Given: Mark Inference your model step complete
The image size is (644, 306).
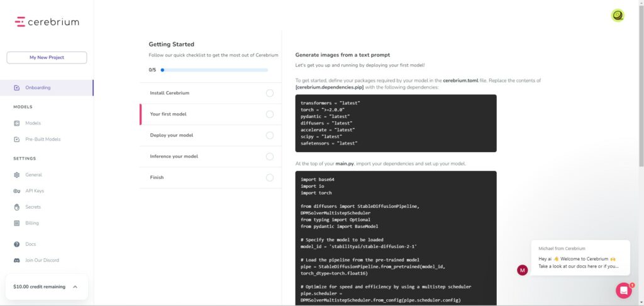Looking at the screenshot, I should click(269, 156).
